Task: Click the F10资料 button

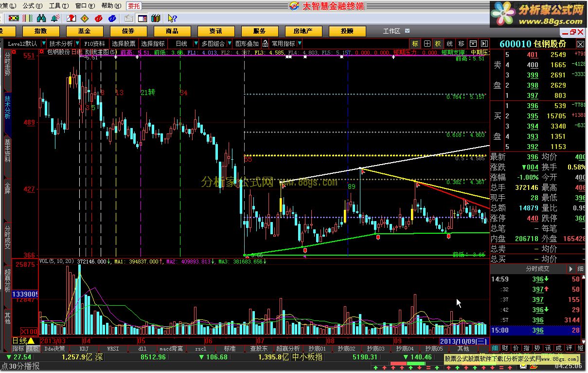Action: click(x=94, y=43)
